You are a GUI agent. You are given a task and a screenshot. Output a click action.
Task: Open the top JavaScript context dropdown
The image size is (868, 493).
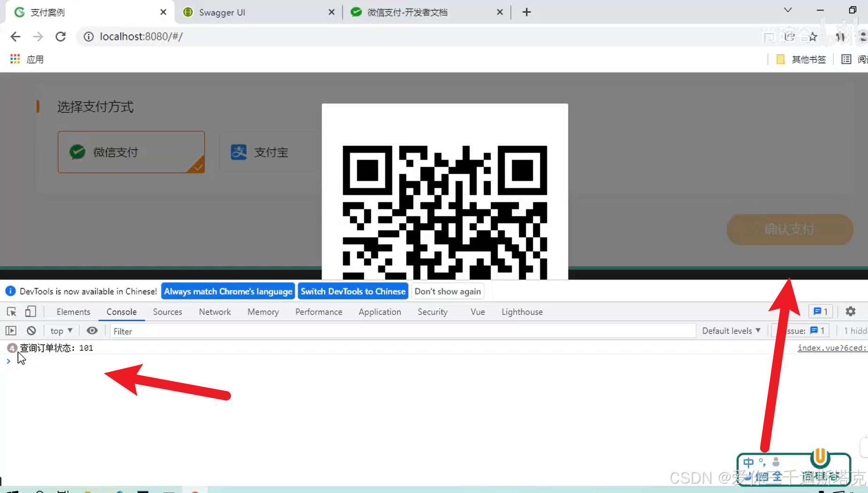tap(61, 331)
